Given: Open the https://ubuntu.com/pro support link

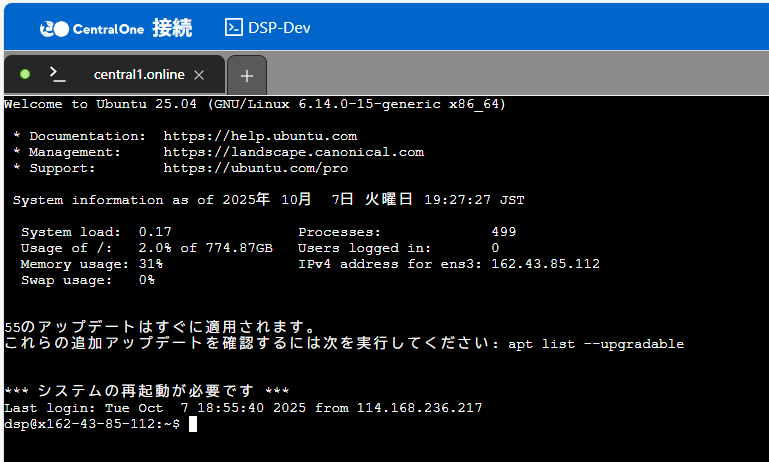Looking at the screenshot, I should [x=256, y=168].
